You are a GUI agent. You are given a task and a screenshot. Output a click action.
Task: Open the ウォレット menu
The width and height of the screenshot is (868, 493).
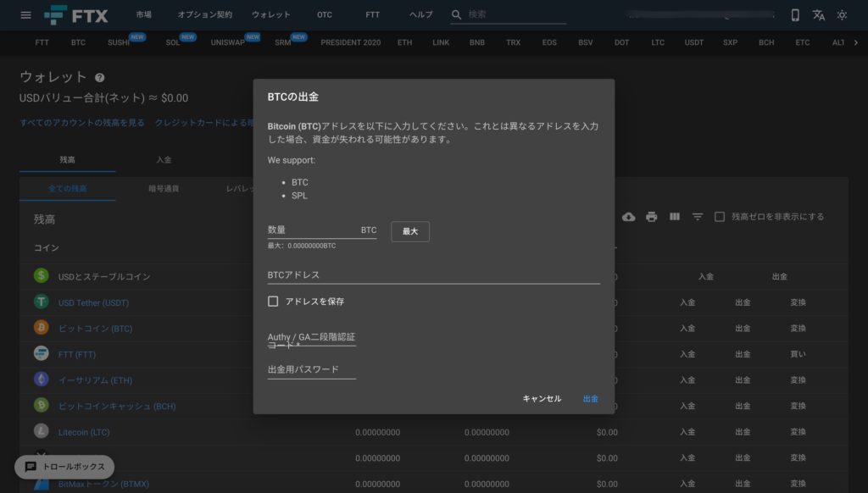coord(270,15)
